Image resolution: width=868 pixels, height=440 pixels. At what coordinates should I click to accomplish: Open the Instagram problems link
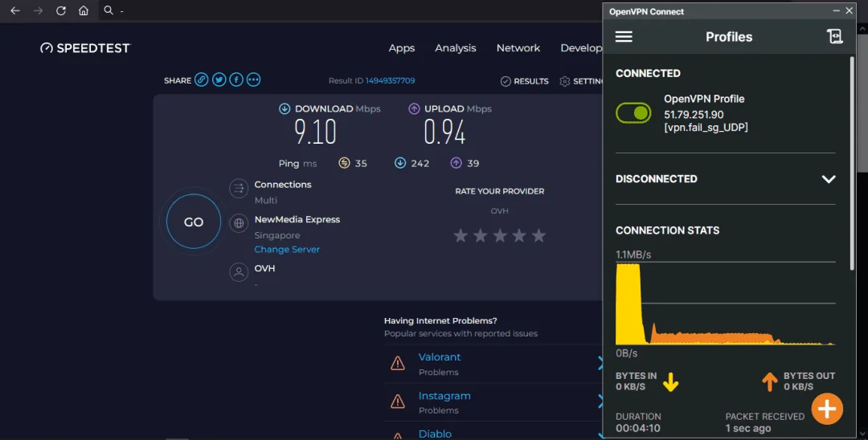click(444, 396)
